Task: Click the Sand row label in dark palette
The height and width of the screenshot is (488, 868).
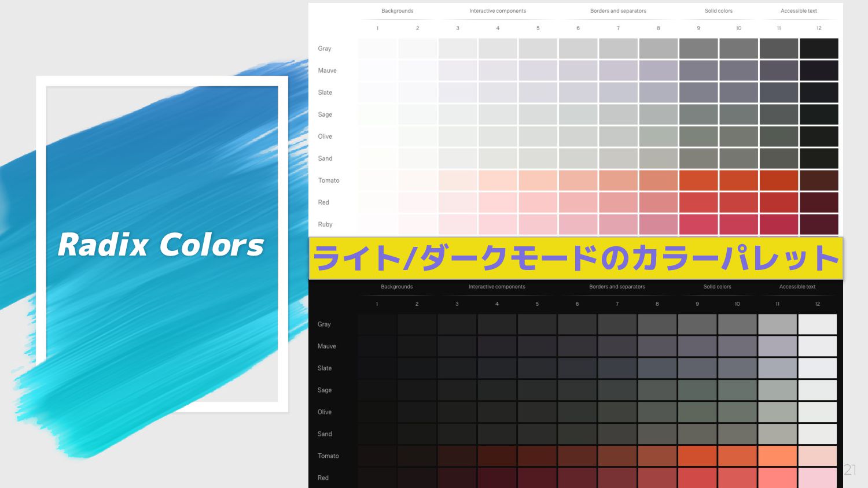Action: (325, 434)
